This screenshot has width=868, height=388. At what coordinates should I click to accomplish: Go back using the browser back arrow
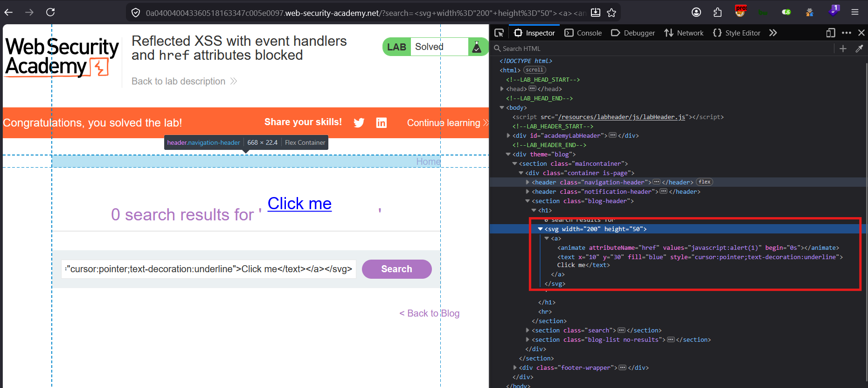pos(8,13)
